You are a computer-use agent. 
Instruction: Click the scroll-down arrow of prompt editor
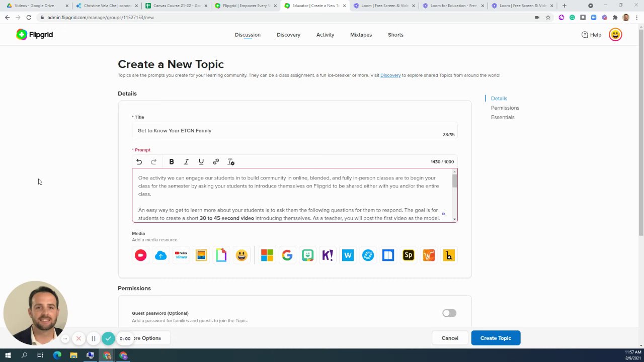(x=454, y=219)
